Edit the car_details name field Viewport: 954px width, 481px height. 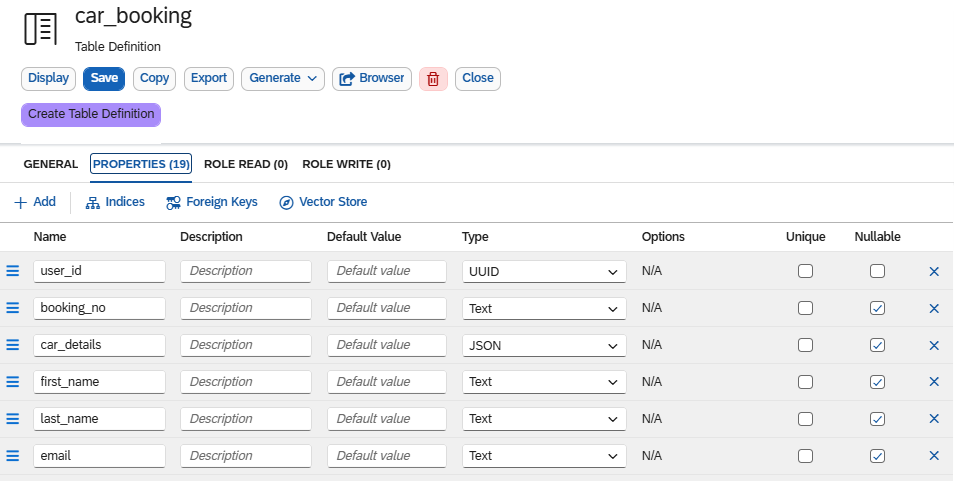99,345
